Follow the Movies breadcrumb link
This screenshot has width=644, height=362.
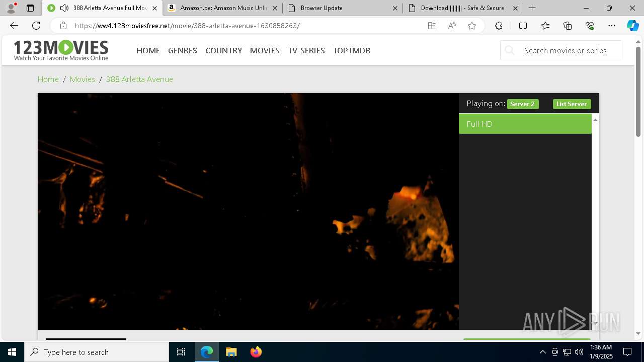(x=83, y=79)
